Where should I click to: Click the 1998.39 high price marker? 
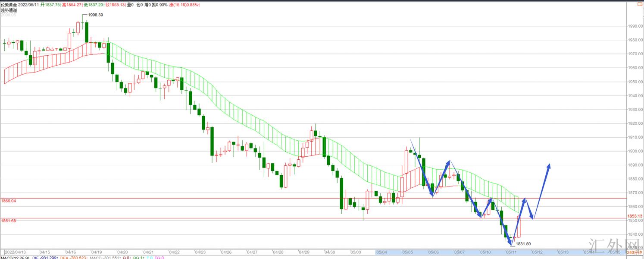pos(95,15)
